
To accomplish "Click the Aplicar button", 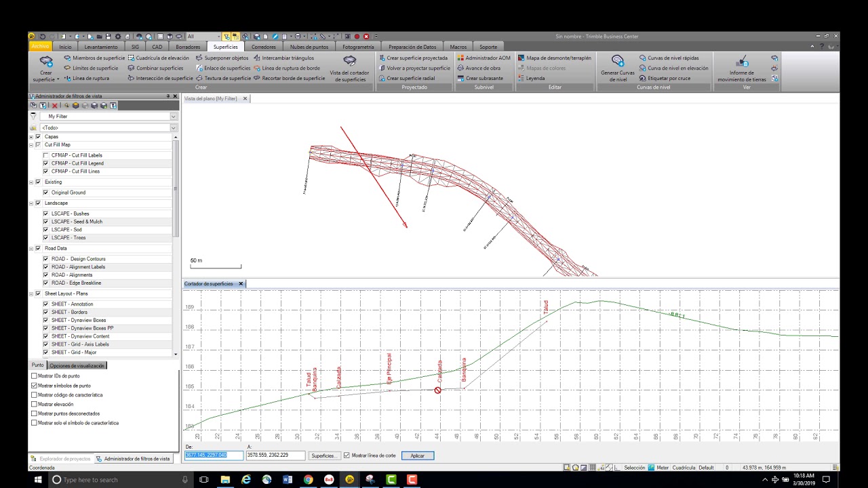I will 417,455.
